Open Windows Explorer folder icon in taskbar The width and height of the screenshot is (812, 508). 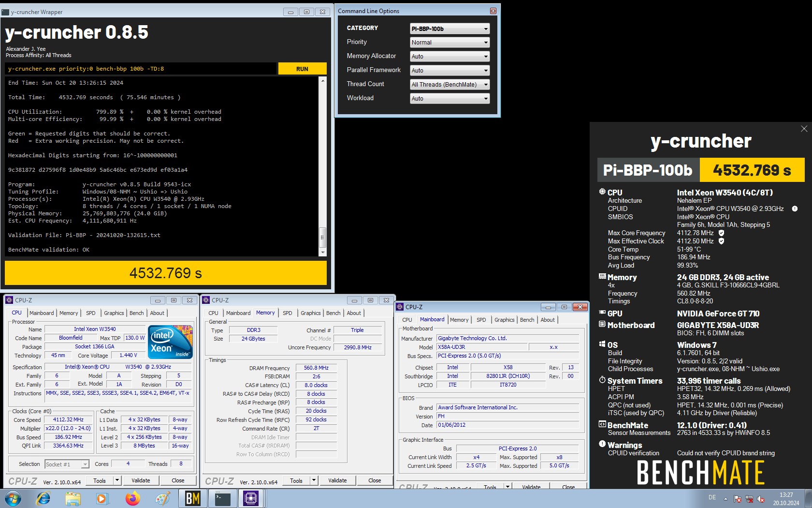[73, 498]
